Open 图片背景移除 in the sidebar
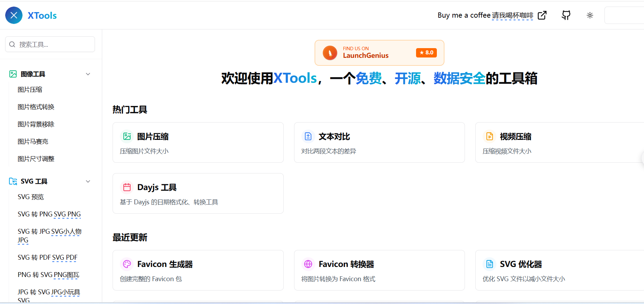This screenshot has height=304, width=644. 36,124
